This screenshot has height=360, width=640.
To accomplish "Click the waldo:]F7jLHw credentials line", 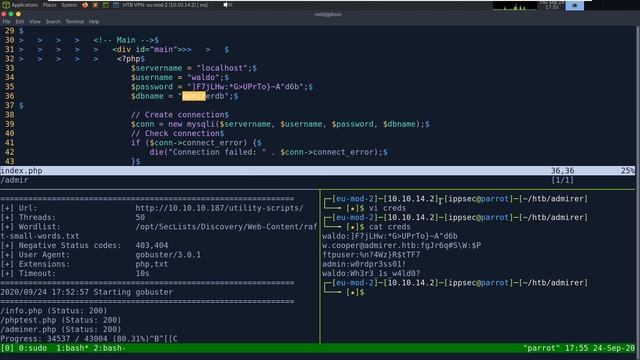I will 390,236.
